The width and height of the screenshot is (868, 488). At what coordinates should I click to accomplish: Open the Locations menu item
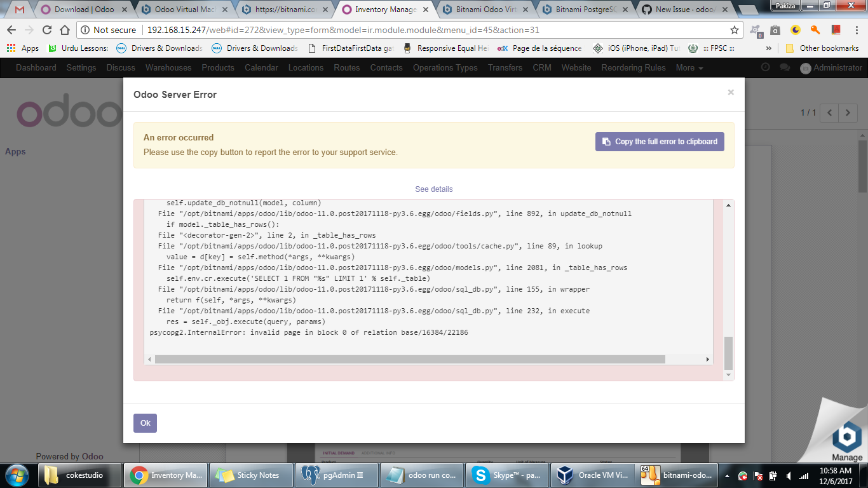click(x=306, y=67)
